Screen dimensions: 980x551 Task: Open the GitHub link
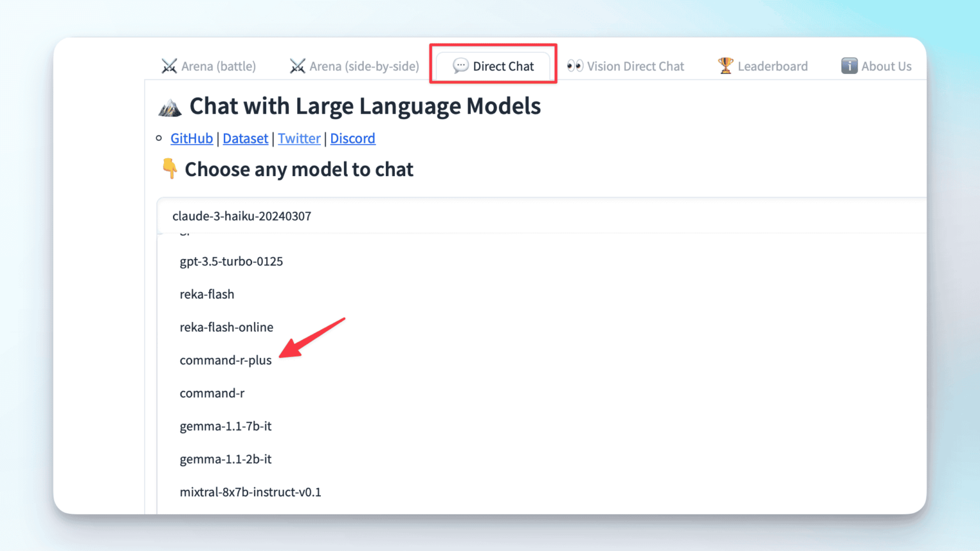coord(191,138)
